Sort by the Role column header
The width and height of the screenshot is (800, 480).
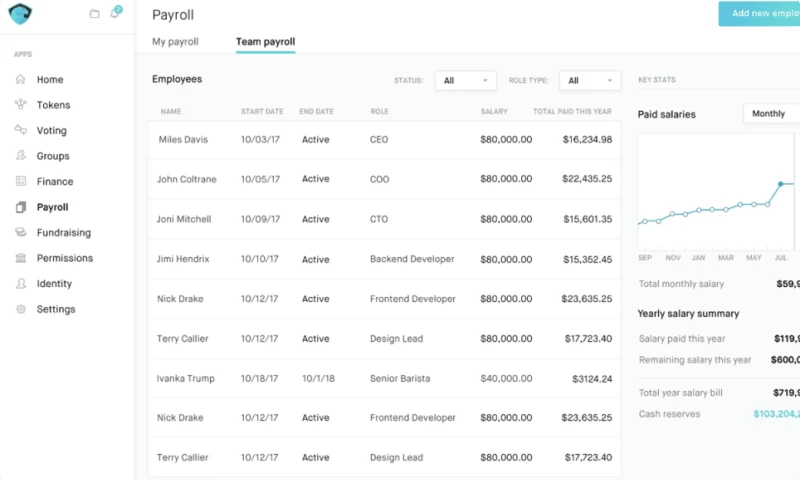coord(379,111)
